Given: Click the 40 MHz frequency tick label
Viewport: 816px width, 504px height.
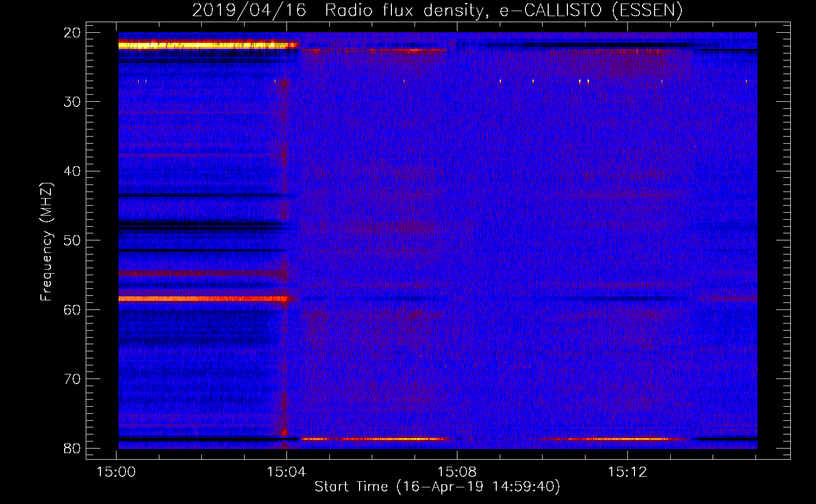Looking at the screenshot, I should (x=72, y=171).
